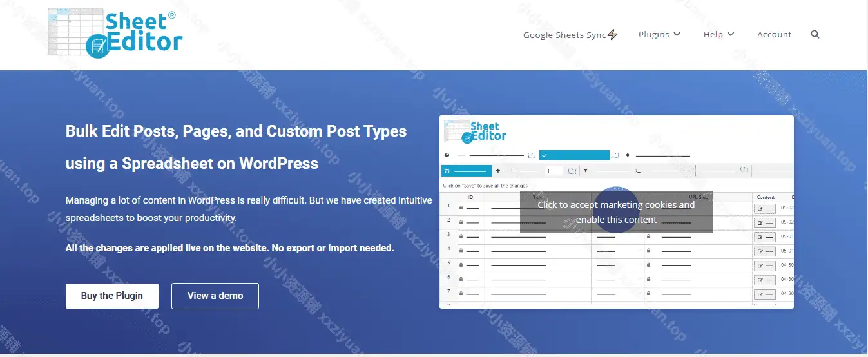Click the 'All the changes are applied live' sentence
This screenshot has width=868, height=357.
click(229, 247)
